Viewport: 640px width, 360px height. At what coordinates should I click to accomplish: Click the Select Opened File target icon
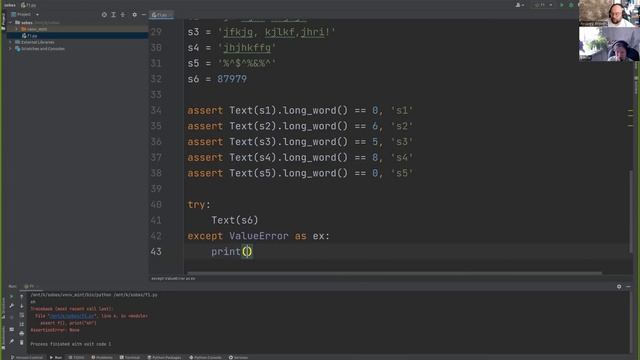pyautogui.click(x=104, y=15)
